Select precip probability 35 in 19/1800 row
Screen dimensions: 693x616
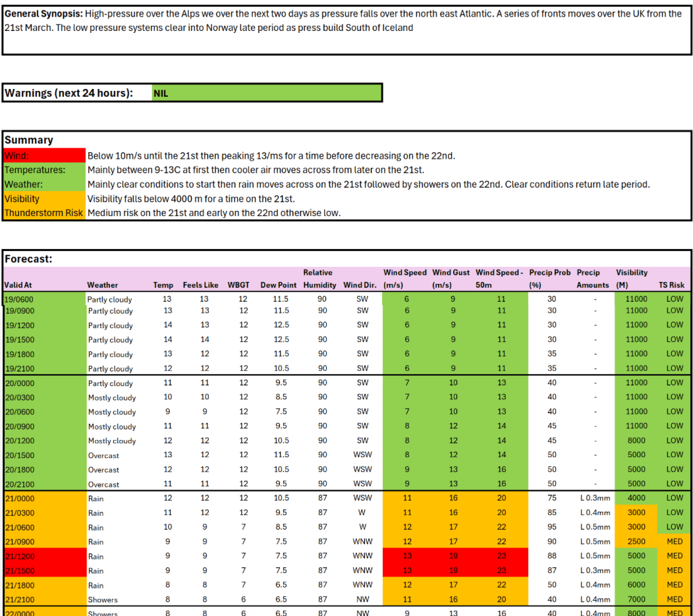pos(551,354)
